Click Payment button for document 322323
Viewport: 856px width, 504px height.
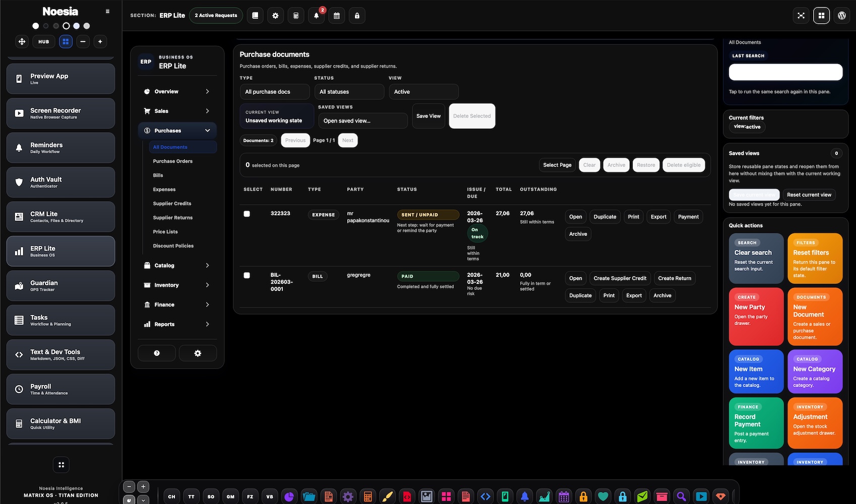[688, 217]
